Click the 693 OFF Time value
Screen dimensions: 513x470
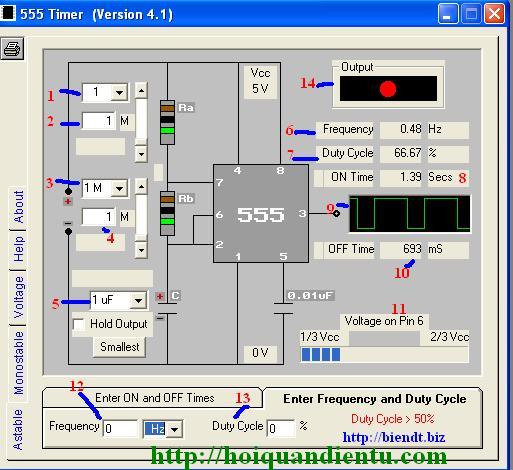(x=402, y=249)
